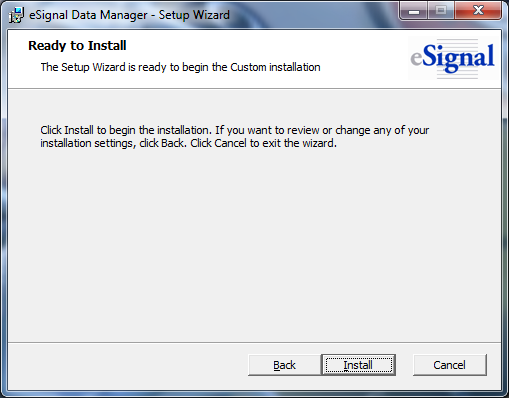
Task: Select the 'Ready to Install' heading
Action: [x=77, y=46]
